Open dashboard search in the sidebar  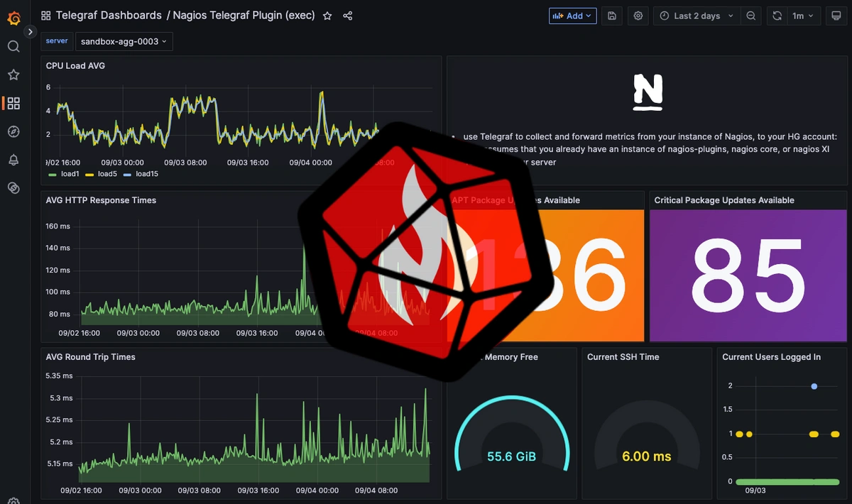[13, 46]
